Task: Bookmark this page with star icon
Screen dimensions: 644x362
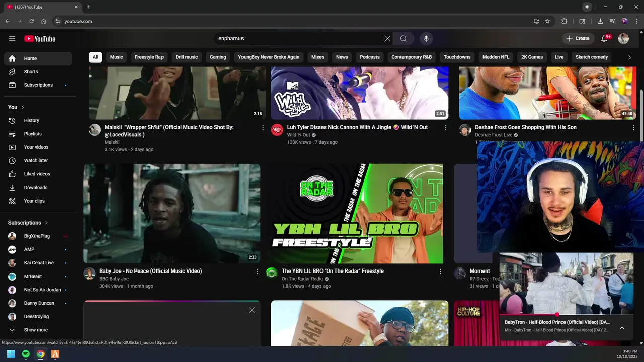Action: click(x=547, y=21)
